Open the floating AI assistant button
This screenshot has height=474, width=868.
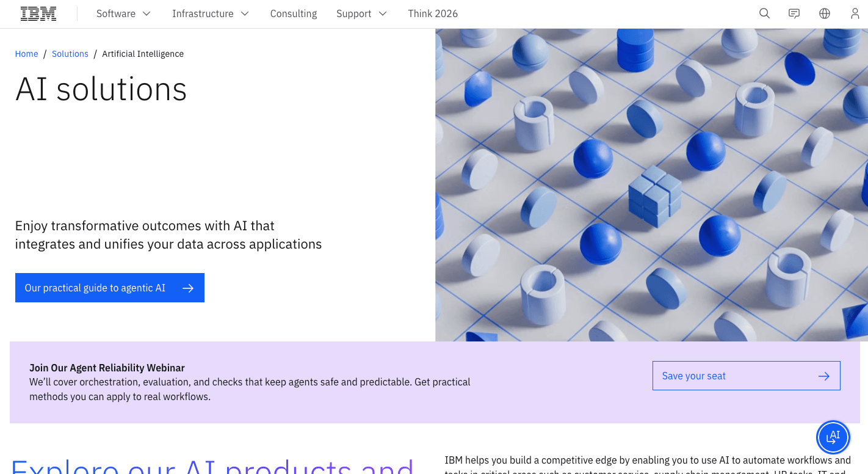(x=833, y=437)
